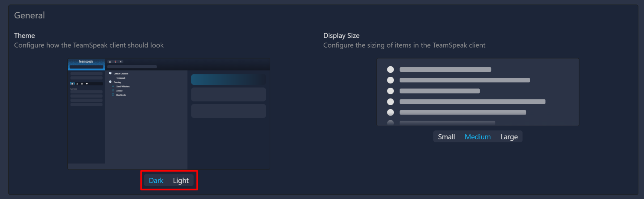Click the speaker icon in the preview toolbar
This screenshot has height=199, width=644.
(x=120, y=62)
